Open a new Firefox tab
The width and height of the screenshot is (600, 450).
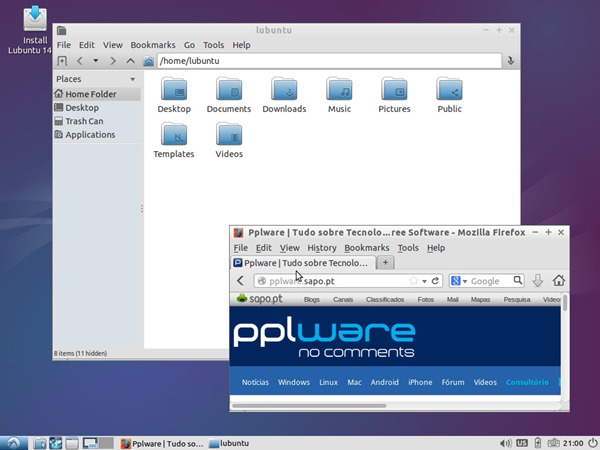(385, 262)
